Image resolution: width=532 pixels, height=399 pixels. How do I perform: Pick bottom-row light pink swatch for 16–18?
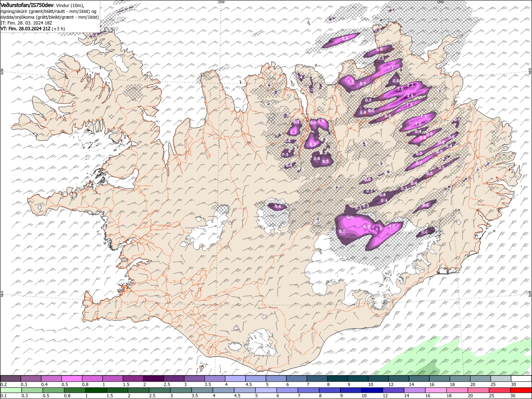tap(436, 390)
